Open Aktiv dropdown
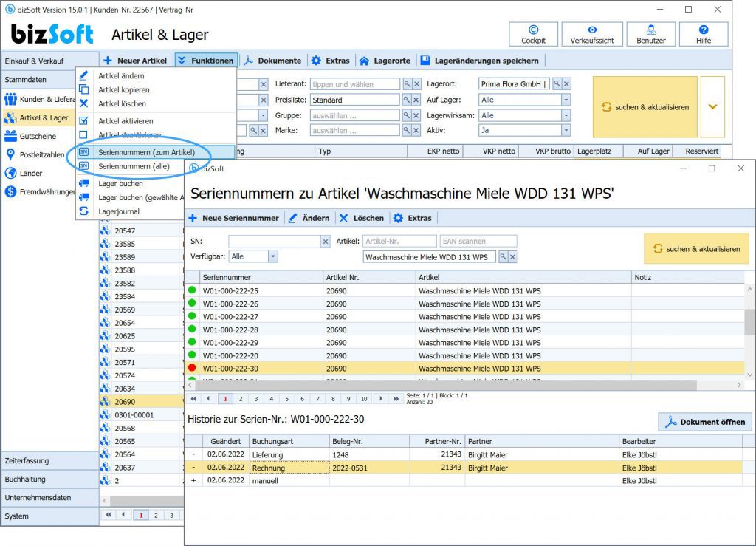Viewport: 756px width, 546px height. pos(566,130)
